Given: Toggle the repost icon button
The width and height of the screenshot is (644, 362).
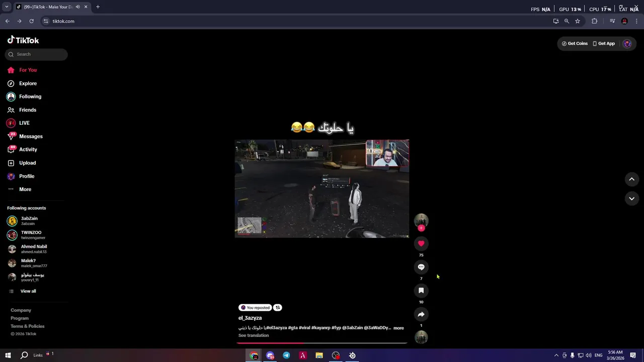Looking at the screenshot, I should [x=278, y=308].
